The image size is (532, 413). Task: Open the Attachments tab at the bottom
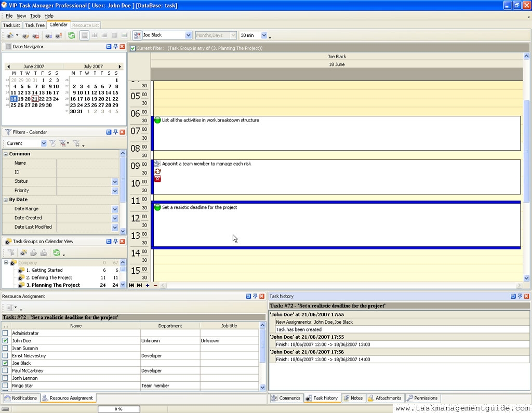pyautogui.click(x=384, y=398)
